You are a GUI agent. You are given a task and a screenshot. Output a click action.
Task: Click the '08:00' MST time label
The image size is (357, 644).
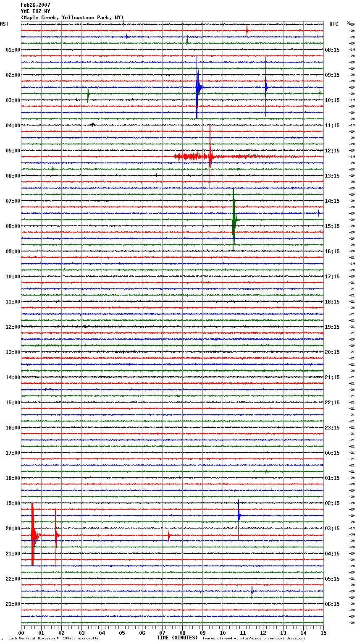pyautogui.click(x=13, y=226)
